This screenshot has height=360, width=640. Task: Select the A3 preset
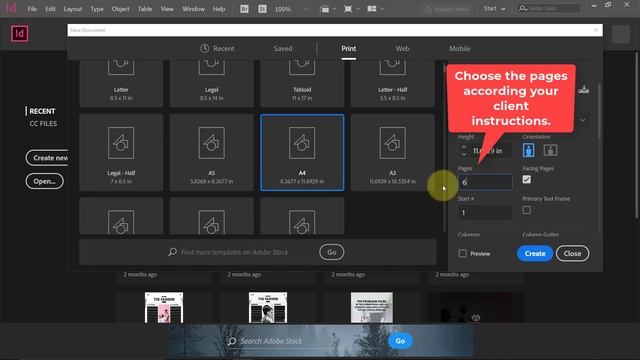pos(392,152)
